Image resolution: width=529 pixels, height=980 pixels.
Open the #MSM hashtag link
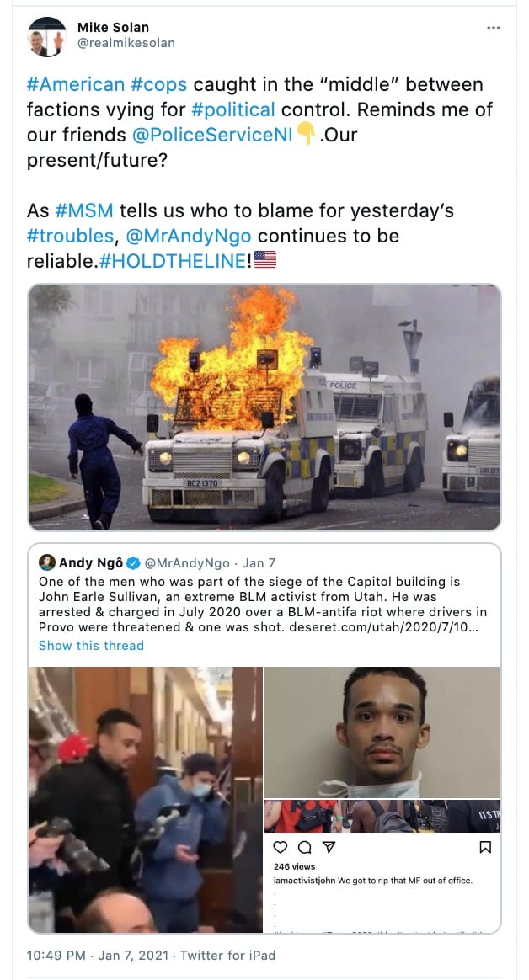tap(84, 210)
